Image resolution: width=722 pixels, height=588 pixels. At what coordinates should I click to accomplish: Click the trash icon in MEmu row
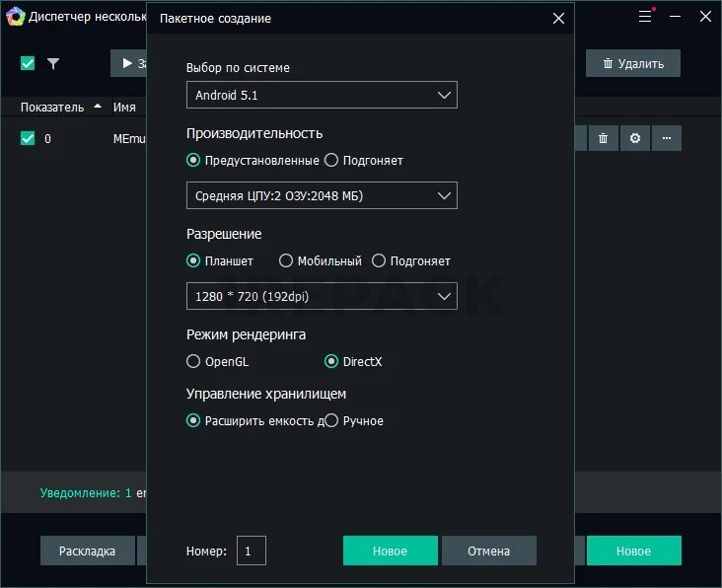click(x=604, y=139)
